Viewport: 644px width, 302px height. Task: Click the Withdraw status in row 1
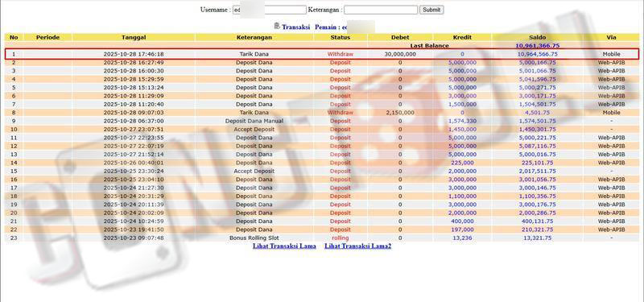tap(340, 54)
